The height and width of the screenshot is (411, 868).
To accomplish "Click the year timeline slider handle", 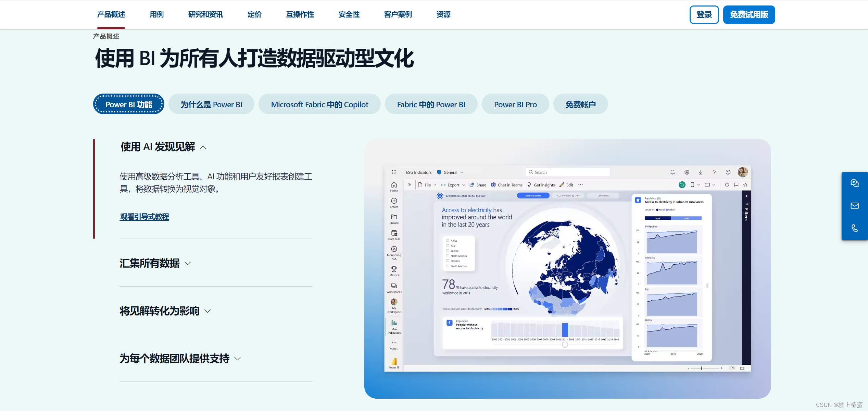I will coord(565,345).
